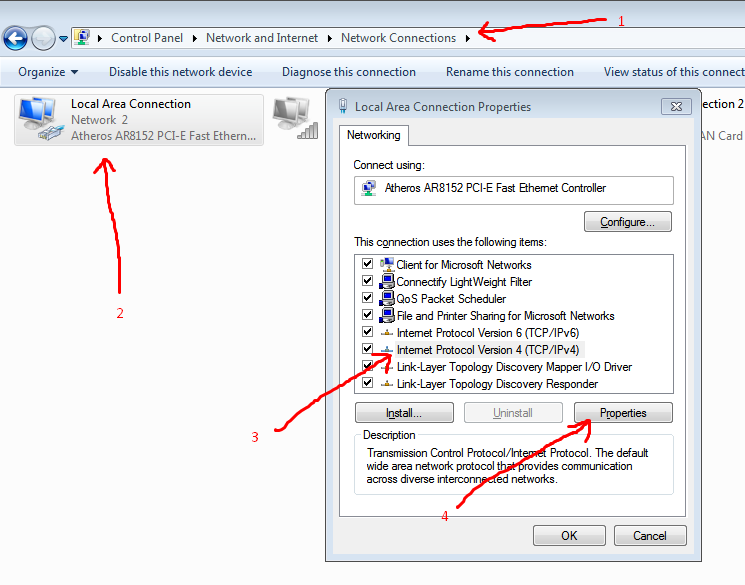Viewport: 745px width, 585px height.
Task: Select Internet Protocol Version 4 (TCP/IPv4) text
Action: (x=488, y=350)
